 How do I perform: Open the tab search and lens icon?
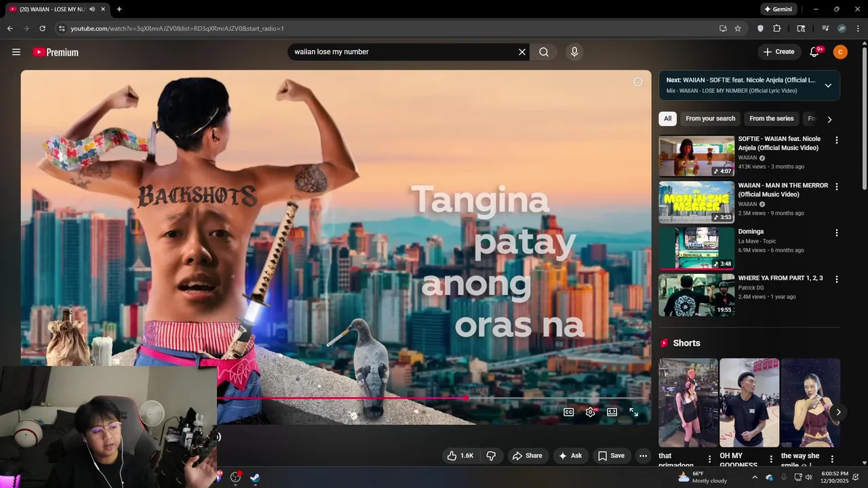801,28
